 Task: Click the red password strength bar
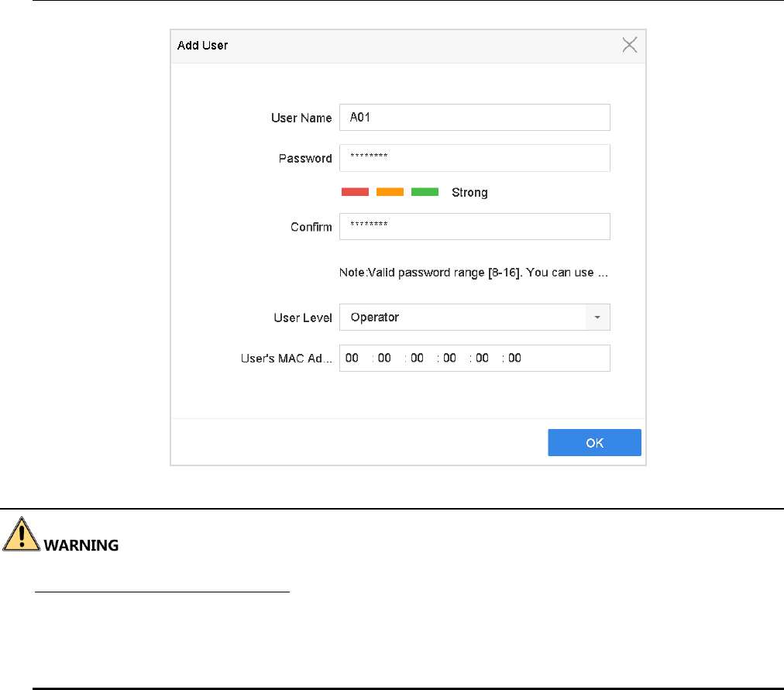[355, 192]
